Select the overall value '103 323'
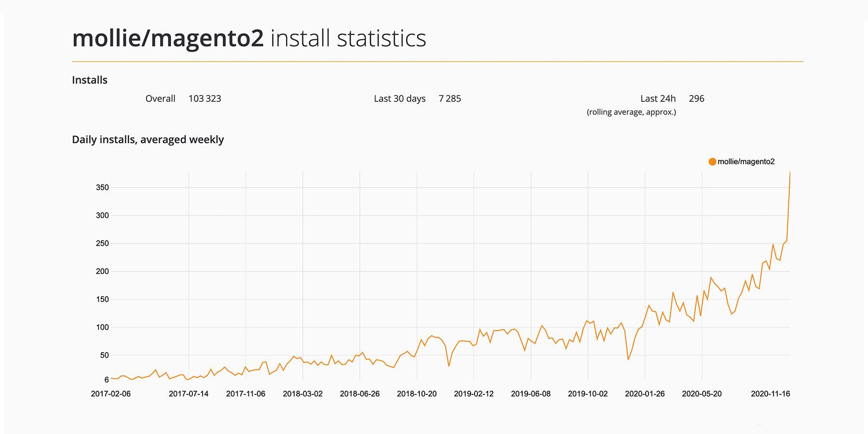 [x=204, y=98]
